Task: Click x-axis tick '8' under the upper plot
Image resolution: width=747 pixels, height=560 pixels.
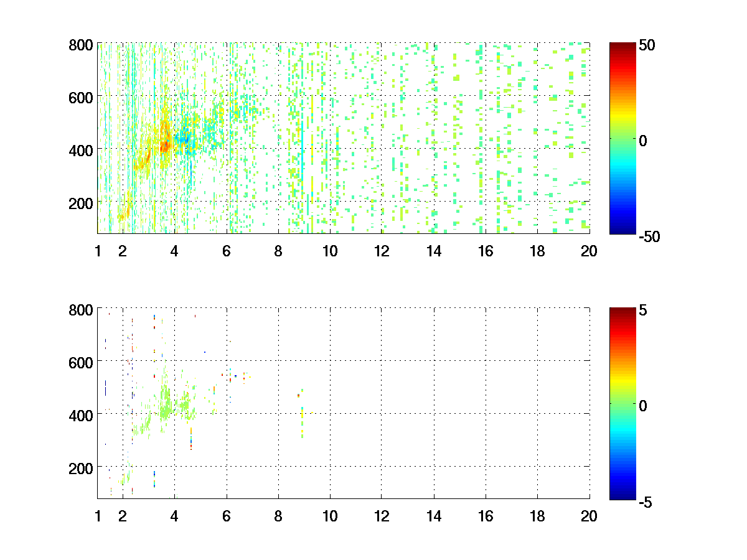Action: [278, 251]
